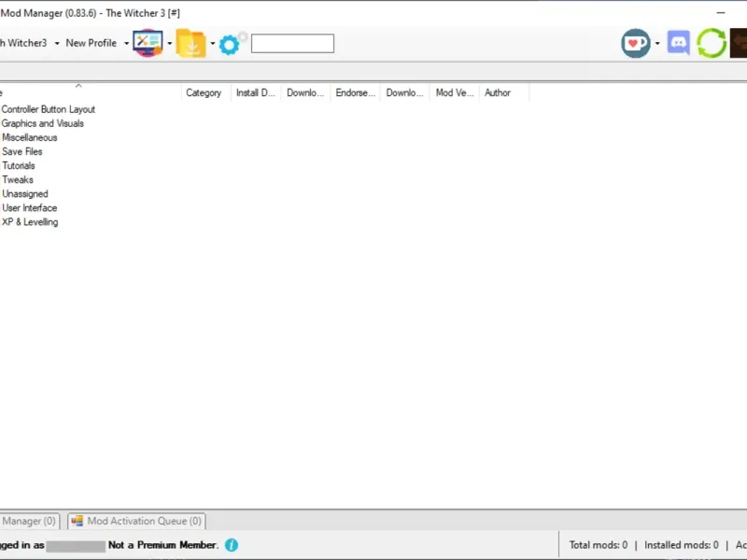
Task: Open the Discord icon
Action: click(x=679, y=43)
